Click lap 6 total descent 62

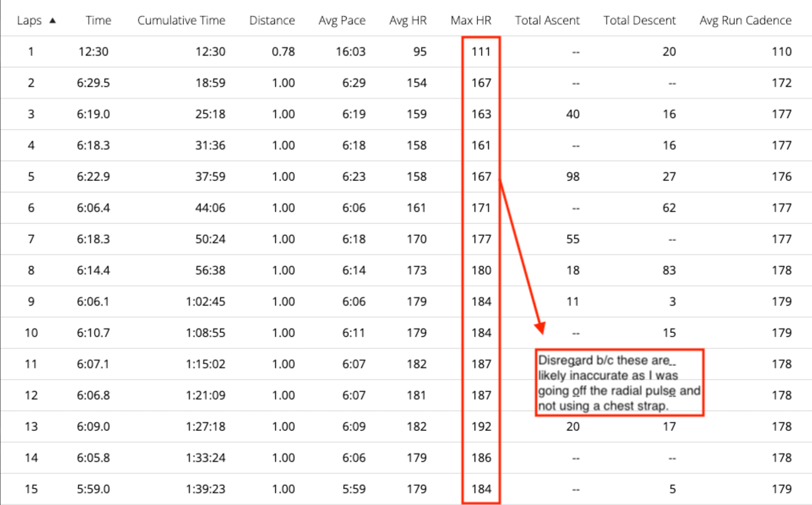tap(669, 208)
